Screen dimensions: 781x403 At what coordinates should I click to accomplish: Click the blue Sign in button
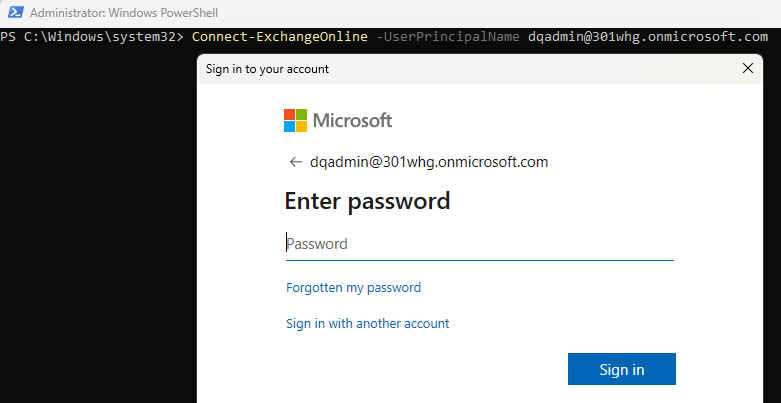(x=622, y=369)
